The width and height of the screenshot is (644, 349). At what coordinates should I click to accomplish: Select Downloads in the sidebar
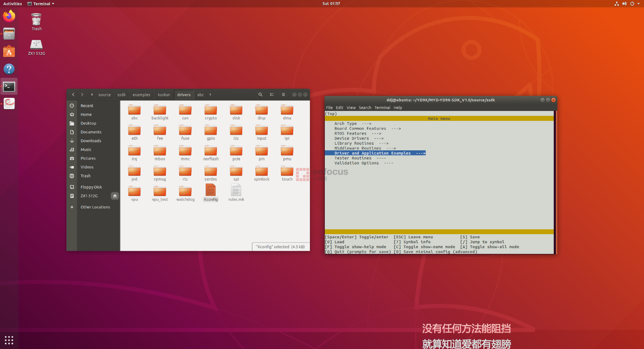pos(91,141)
